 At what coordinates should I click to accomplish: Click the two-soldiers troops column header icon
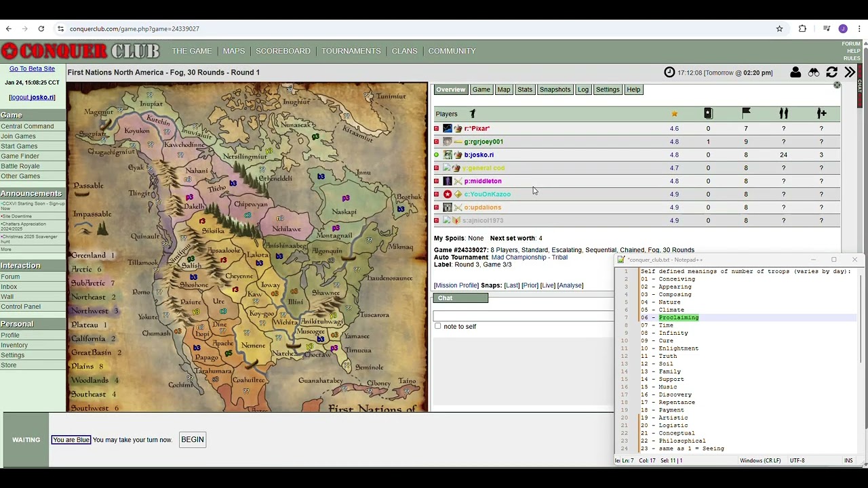click(x=783, y=114)
